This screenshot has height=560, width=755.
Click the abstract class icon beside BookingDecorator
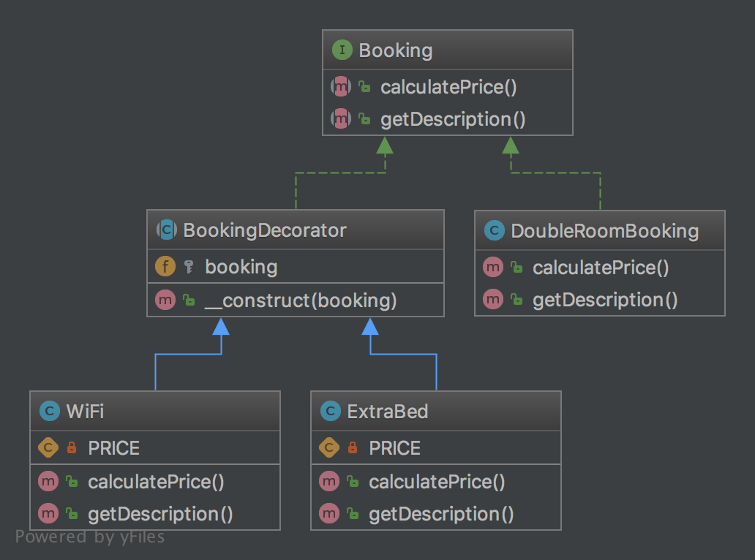click(166, 231)
